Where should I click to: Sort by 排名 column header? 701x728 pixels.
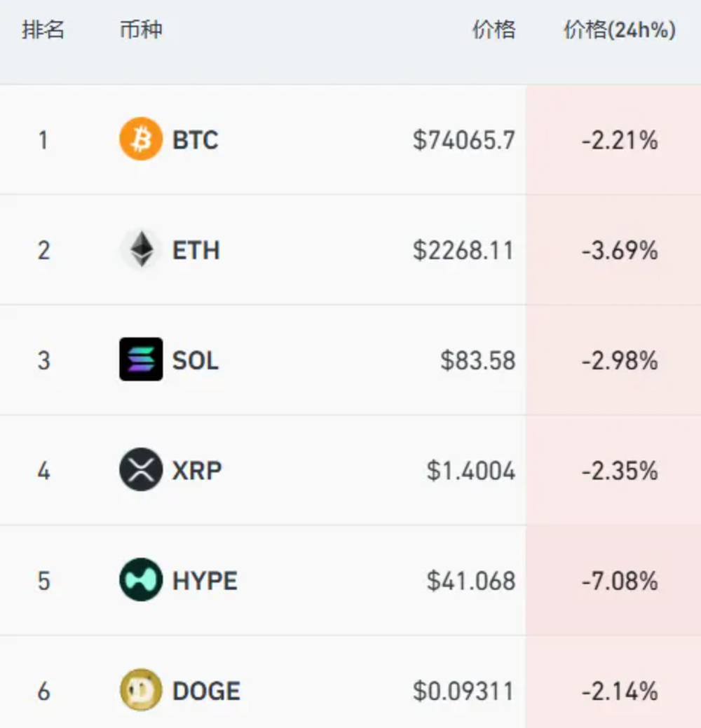click(x=43, y=30)
